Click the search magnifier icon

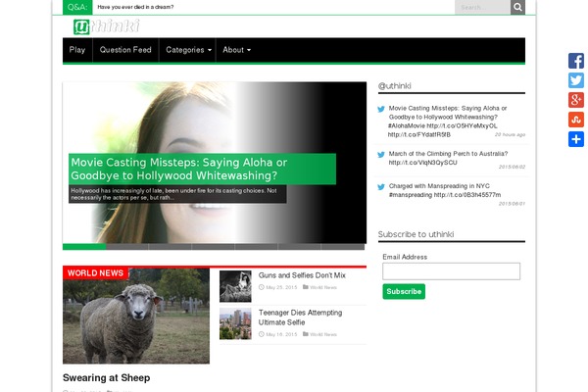tap(517, 7)
